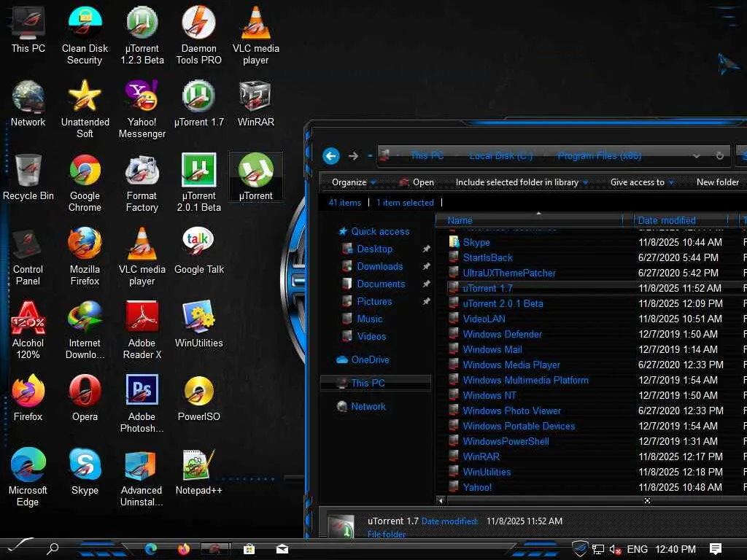
Task: Select This PC in navigation pane
Action: [x=376, y=383]
